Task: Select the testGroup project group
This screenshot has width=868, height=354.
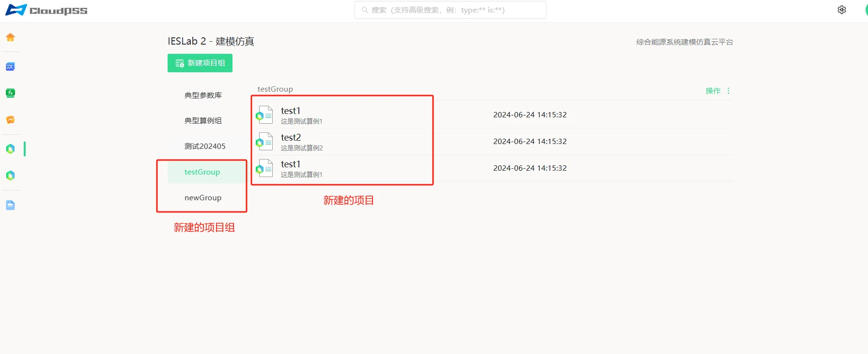Action: click(x=206, y=172)
